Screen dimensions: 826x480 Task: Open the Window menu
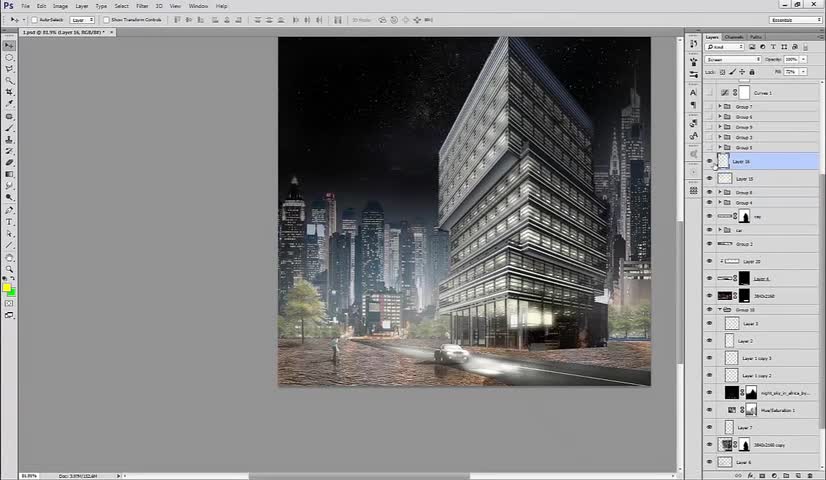point(198,6)
